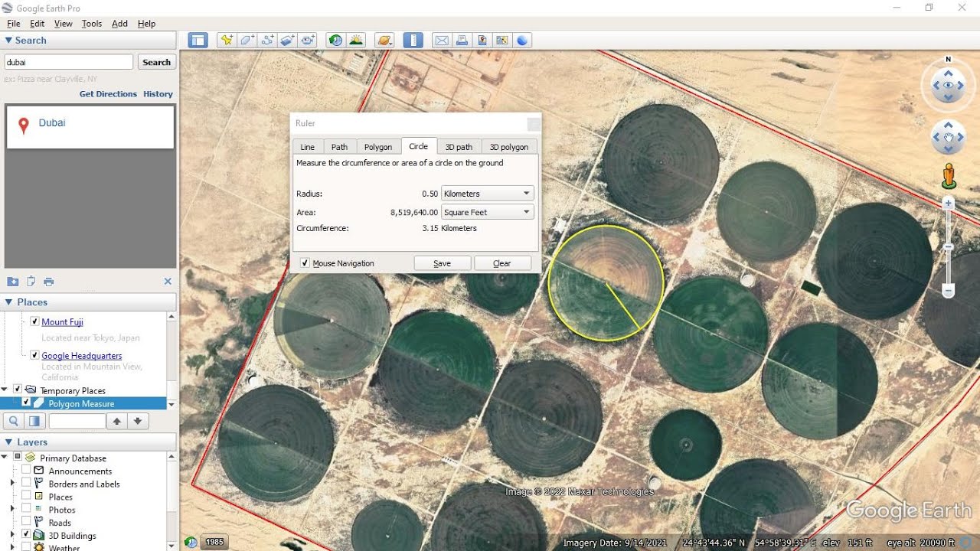Click the hand move joystick control

949,139
